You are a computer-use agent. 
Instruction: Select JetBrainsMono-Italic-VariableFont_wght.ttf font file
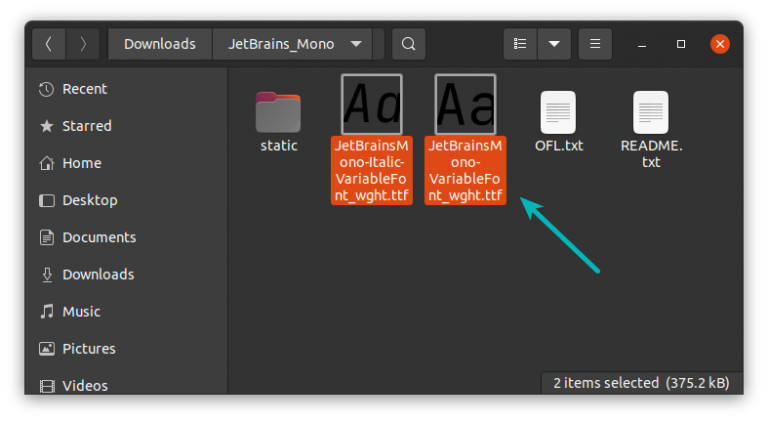[x=372, y=105]
